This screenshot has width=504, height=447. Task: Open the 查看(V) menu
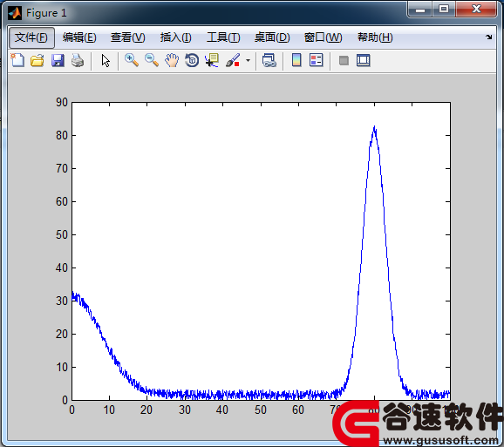[x=128, y=37]
